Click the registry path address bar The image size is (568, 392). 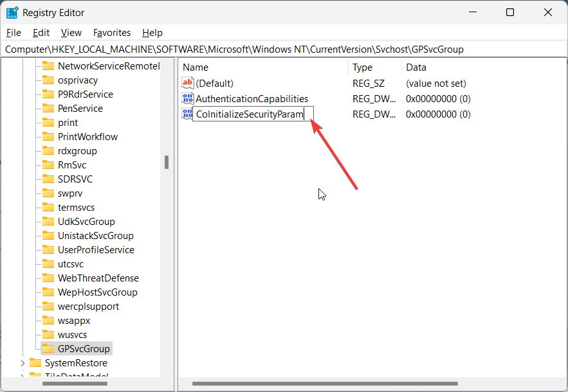pos(284,49)
